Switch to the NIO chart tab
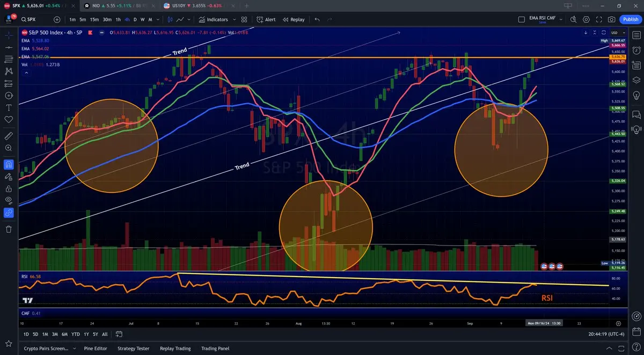This screenshot has width=644, height=355. tap(119, 5)
